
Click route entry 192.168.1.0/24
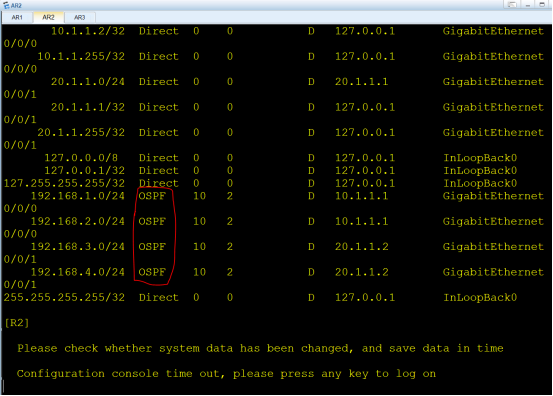point(78,196)
